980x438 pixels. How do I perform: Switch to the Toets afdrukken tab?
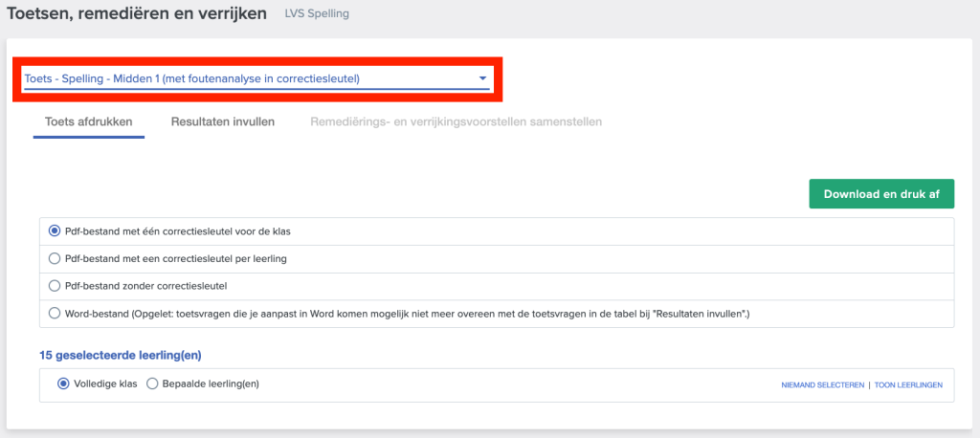coord(89,121)
